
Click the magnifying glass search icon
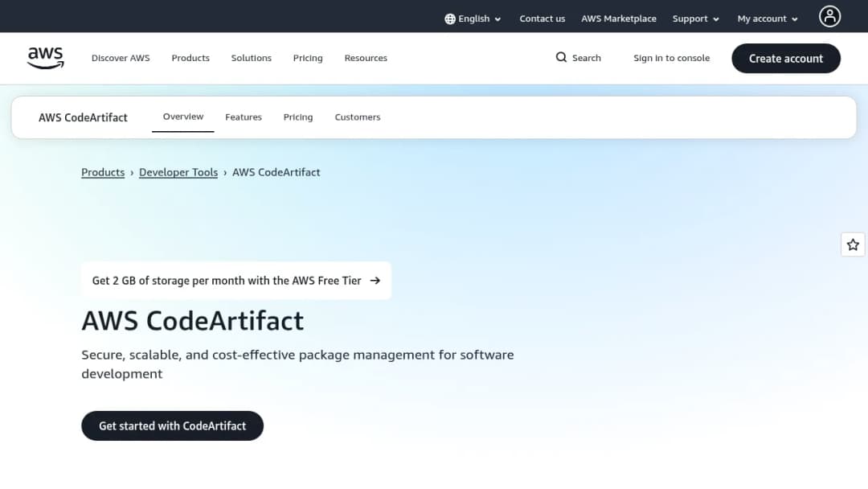tap(561, 58)
